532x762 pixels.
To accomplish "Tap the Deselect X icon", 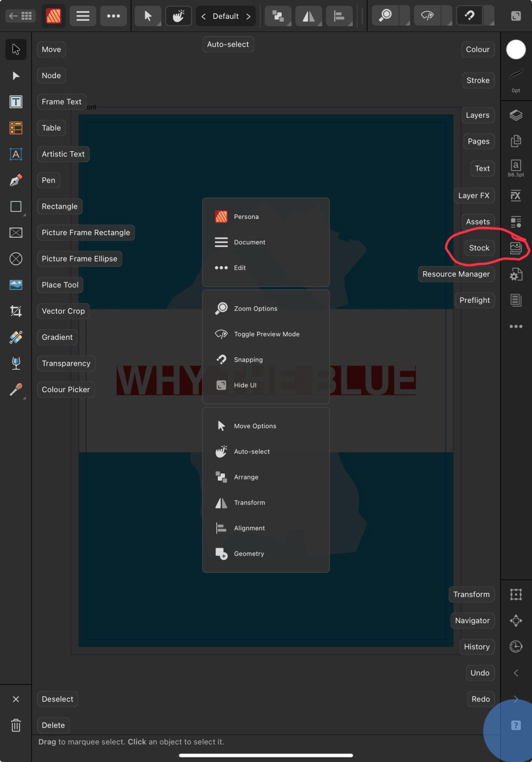I will coord(16,699).
